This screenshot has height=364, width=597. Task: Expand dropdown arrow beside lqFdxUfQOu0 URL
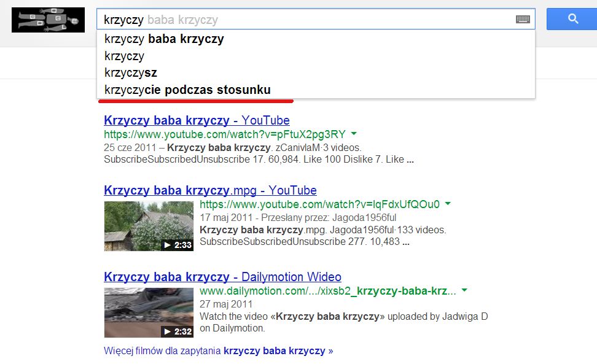pos(448,204)
